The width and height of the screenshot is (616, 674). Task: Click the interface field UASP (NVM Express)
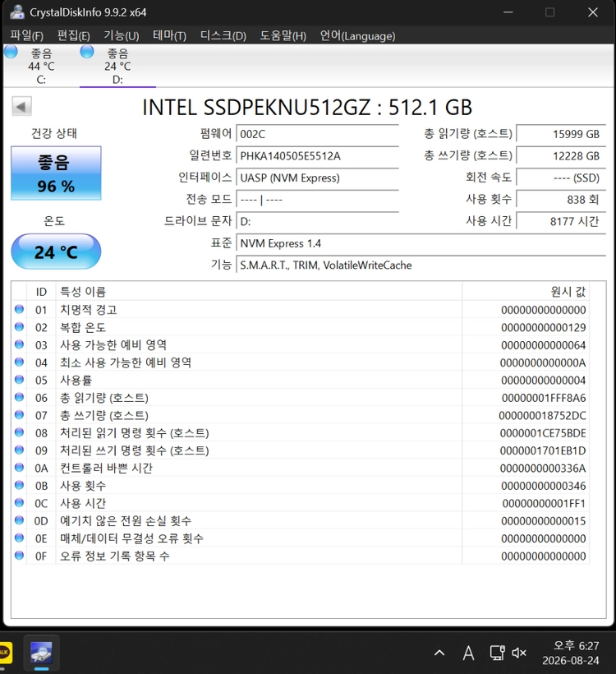pyautogui.click(x=318, y=178)
